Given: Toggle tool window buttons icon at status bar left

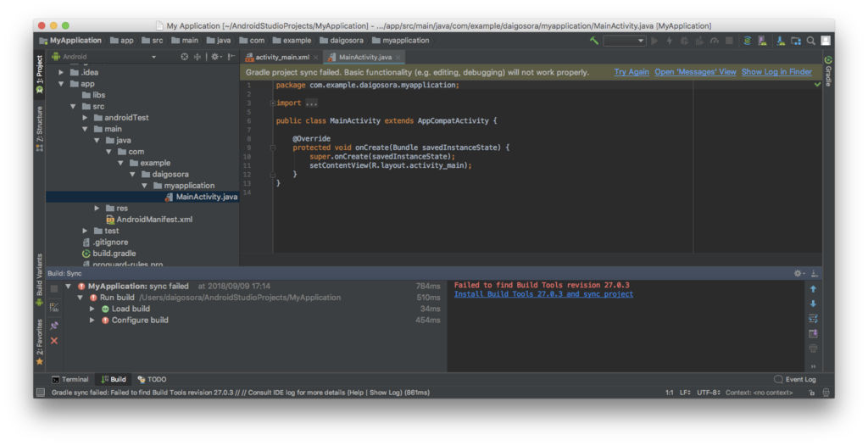Looking at the screenshot, I should tap(41, 393).
